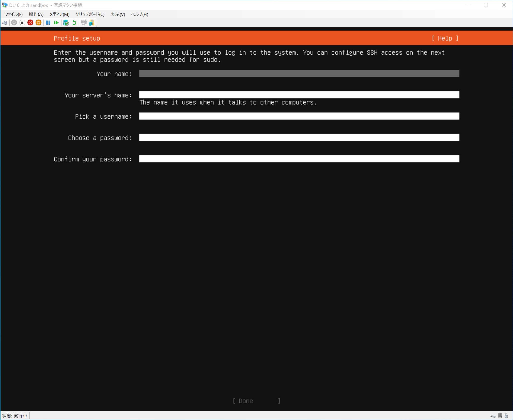
Task: Click the red Shut Down icon
Action: [30, 23]
